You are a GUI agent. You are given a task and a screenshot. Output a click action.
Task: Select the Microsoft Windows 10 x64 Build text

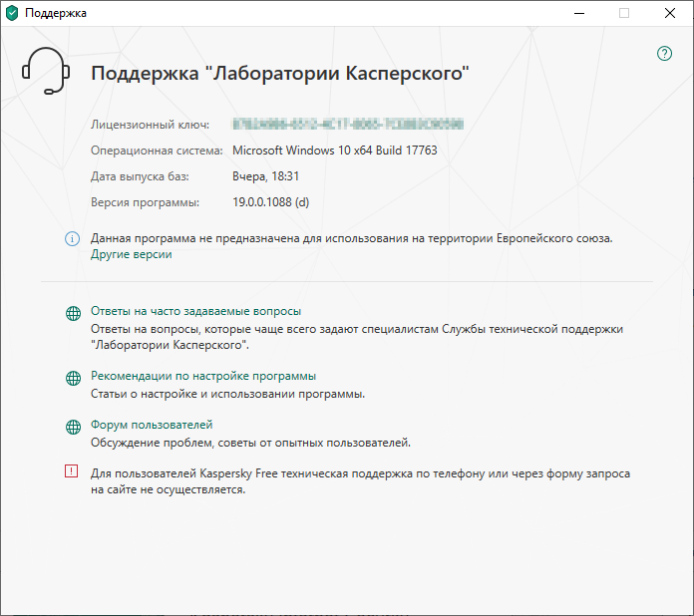pyautogui.click(x=335, y=151)
